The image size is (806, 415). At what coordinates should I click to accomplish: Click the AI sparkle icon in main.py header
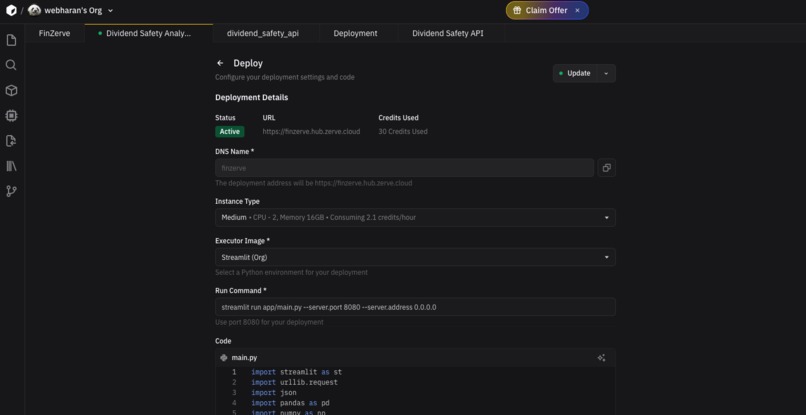[601, 358]
